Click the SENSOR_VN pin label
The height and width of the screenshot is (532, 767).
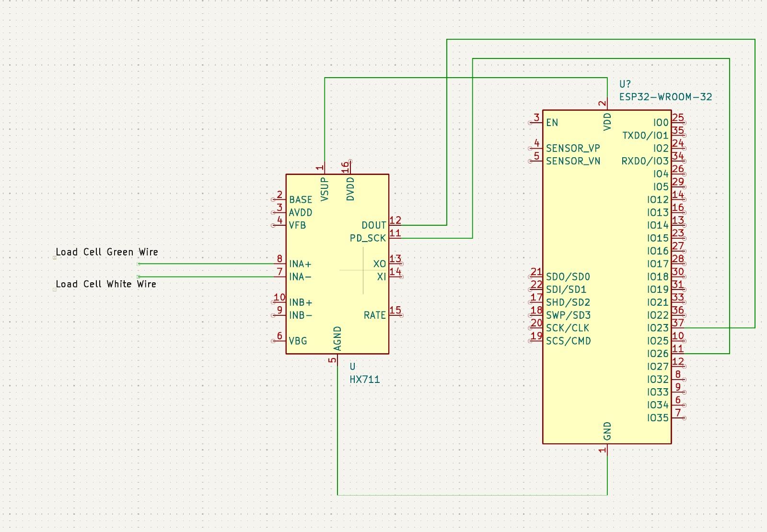(x=573, y=161)
